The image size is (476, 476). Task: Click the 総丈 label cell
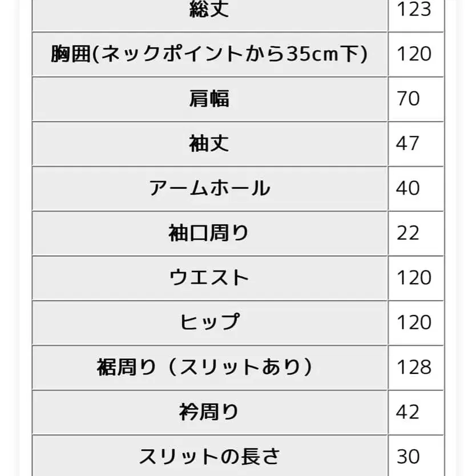pyautogui.click(x=210, y=15)
